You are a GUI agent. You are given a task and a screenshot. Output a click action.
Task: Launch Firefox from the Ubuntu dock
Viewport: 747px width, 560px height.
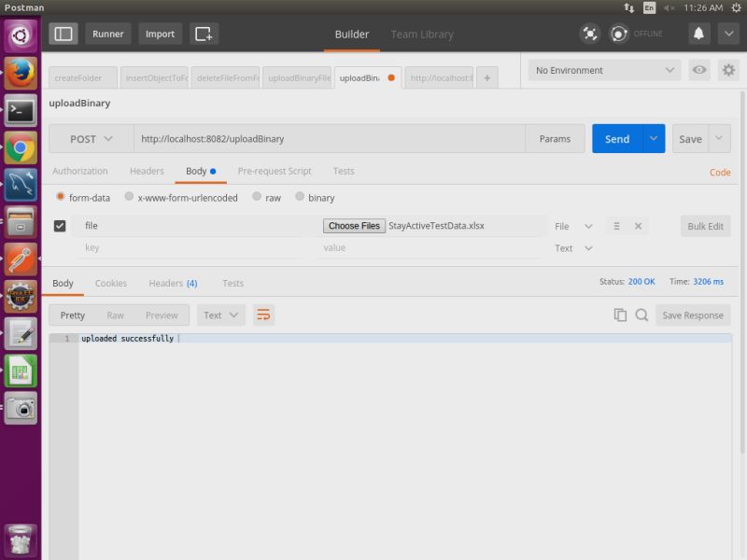coord(21,73)
